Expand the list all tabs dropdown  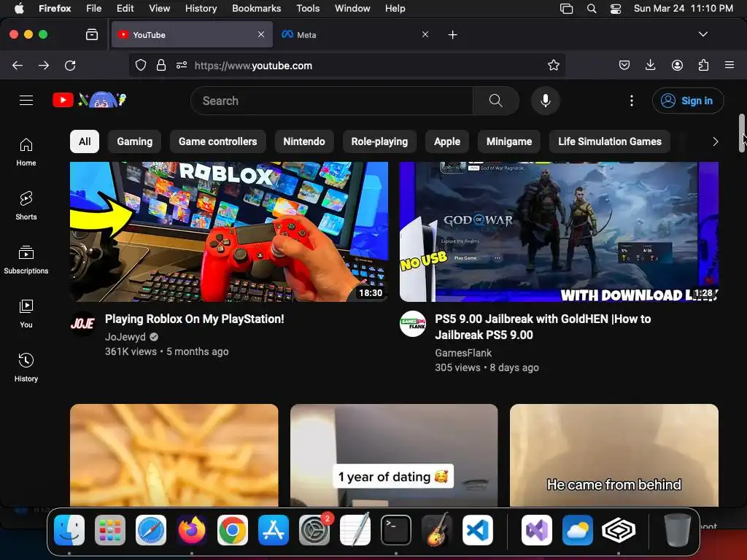coord(703,34)
